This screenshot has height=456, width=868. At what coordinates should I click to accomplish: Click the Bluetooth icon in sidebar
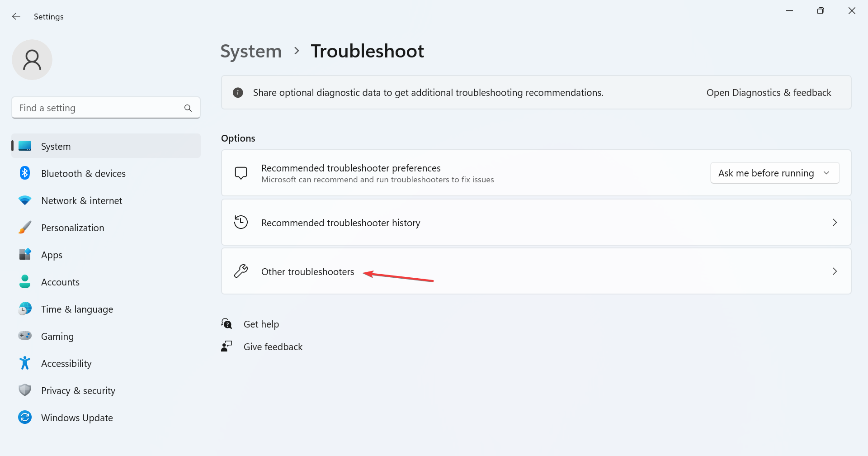[x=25, y=173]
